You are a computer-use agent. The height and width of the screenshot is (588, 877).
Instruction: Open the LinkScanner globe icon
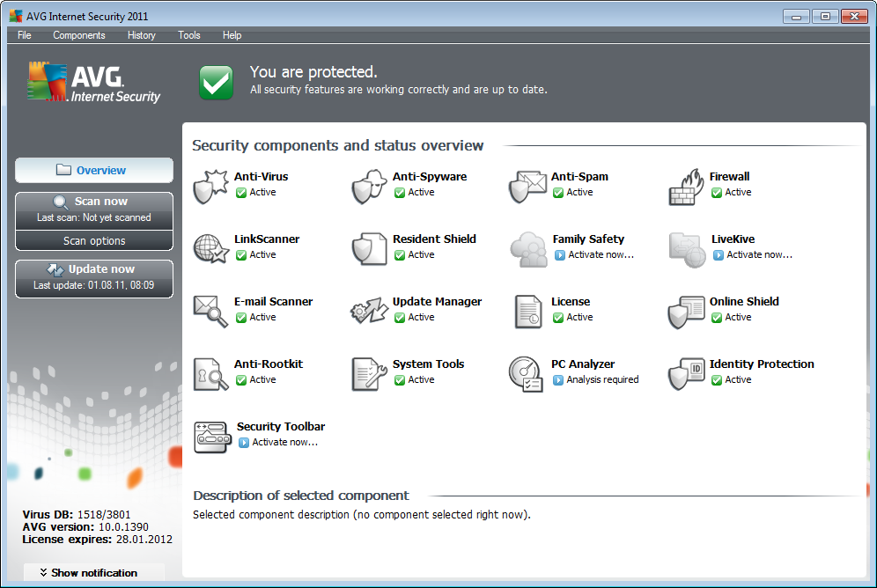click(x=210, y=248)
